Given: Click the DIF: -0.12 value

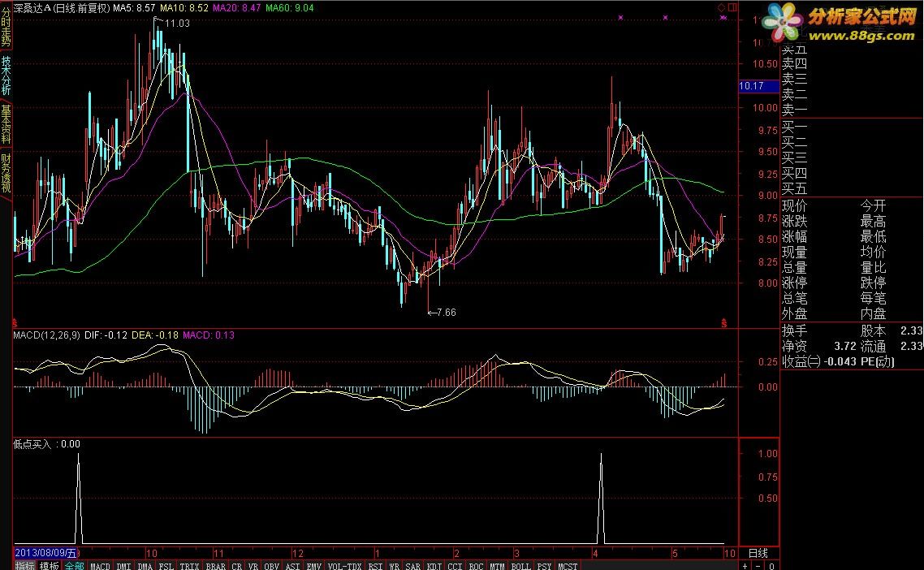Looking at the screenshot, I should click(106, 335).
